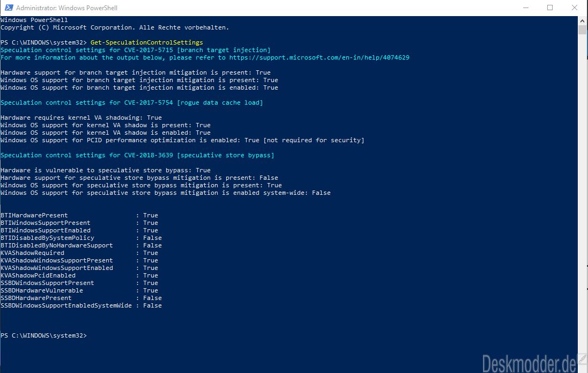Click the BTIWindowsSupportEnabled row
588x373 pixels.
tap(79, 230)
